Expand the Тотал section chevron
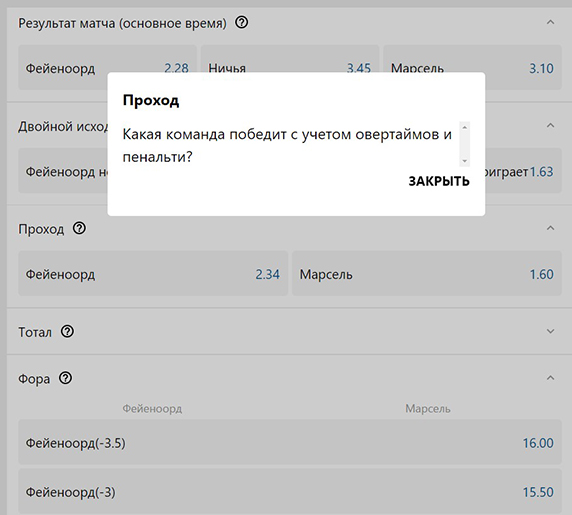 [550, 331]
